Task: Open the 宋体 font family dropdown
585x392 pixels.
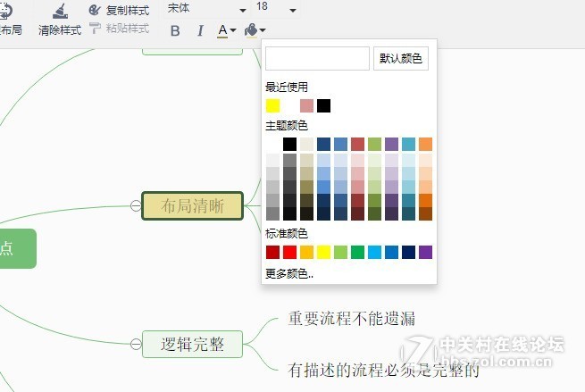Action: 243,10
